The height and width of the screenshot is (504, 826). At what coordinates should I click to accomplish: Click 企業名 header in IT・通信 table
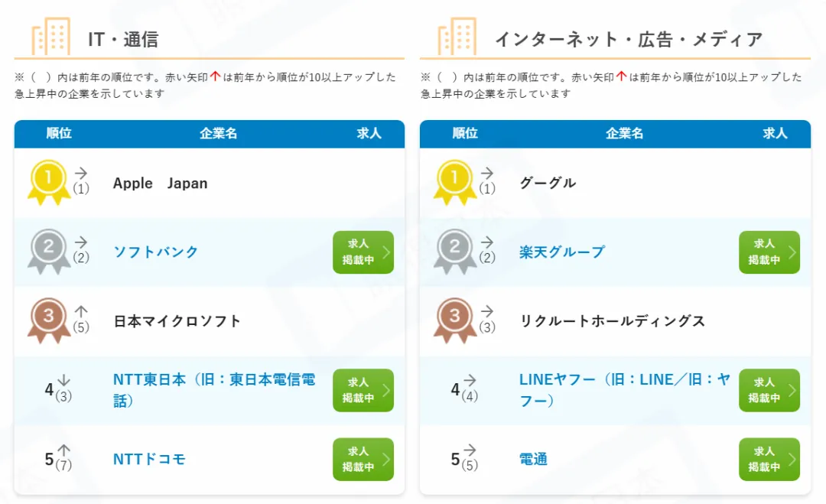[218, 133]
